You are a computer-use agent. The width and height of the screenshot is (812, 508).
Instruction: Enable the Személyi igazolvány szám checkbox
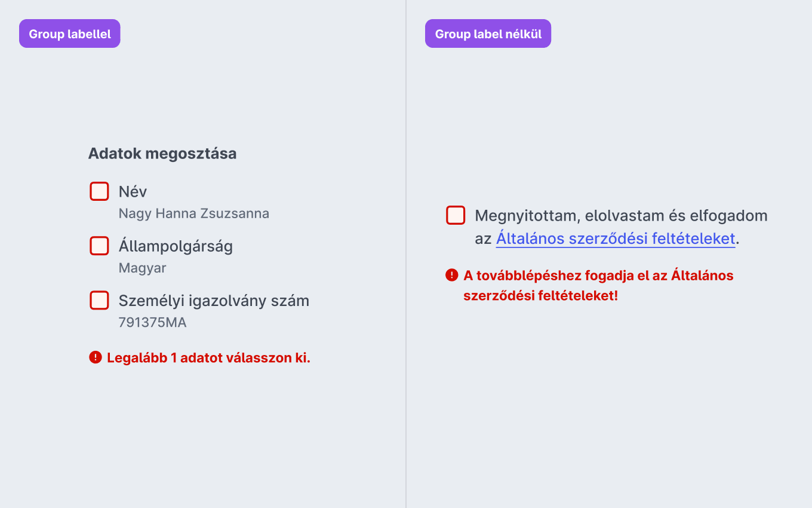[x=99, y=300]
